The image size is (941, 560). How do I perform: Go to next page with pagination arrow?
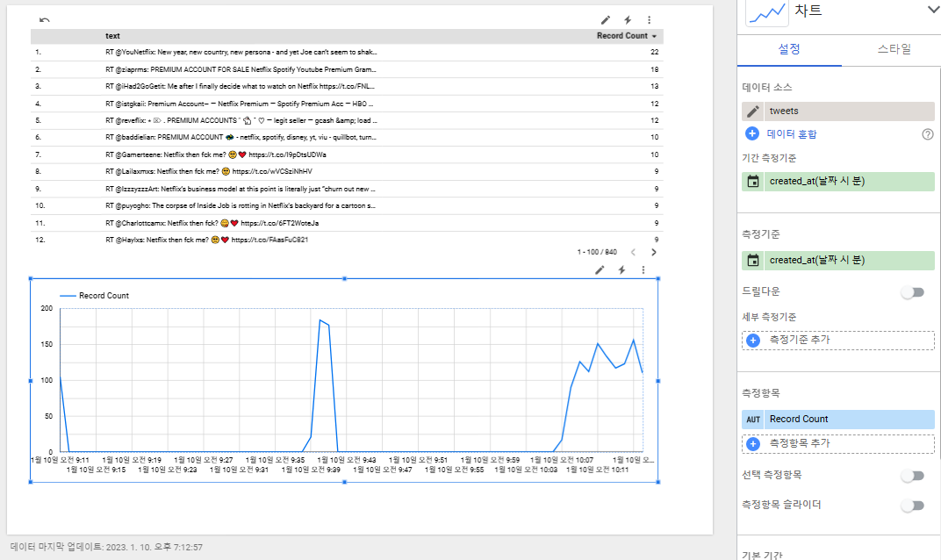(x=654, y=251)
